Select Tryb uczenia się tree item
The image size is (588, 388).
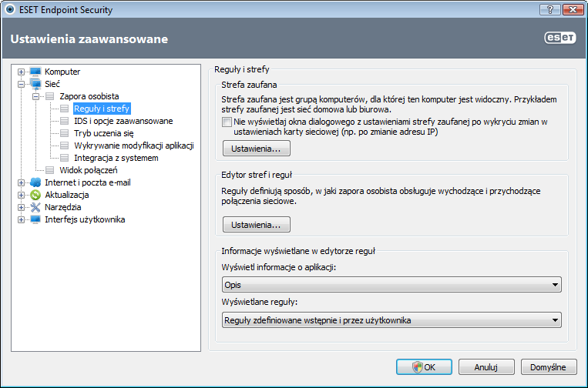coord(104,133)
